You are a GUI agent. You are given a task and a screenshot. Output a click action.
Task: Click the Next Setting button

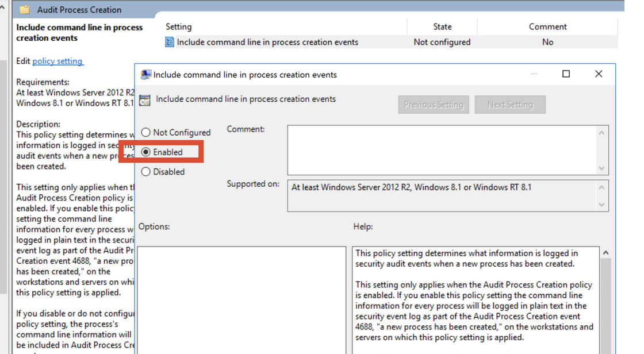tap(510, 105)
